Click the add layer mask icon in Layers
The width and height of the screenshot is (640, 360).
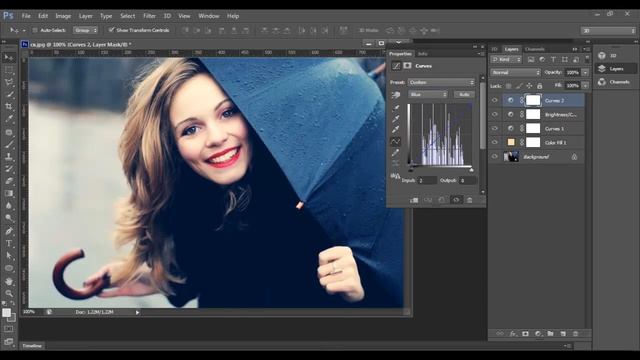coord(525,334)
